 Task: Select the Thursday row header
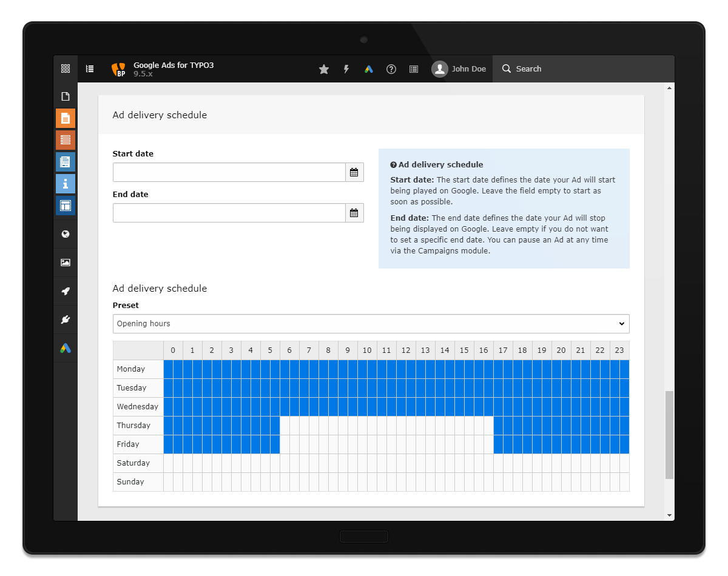coord(138,426)
